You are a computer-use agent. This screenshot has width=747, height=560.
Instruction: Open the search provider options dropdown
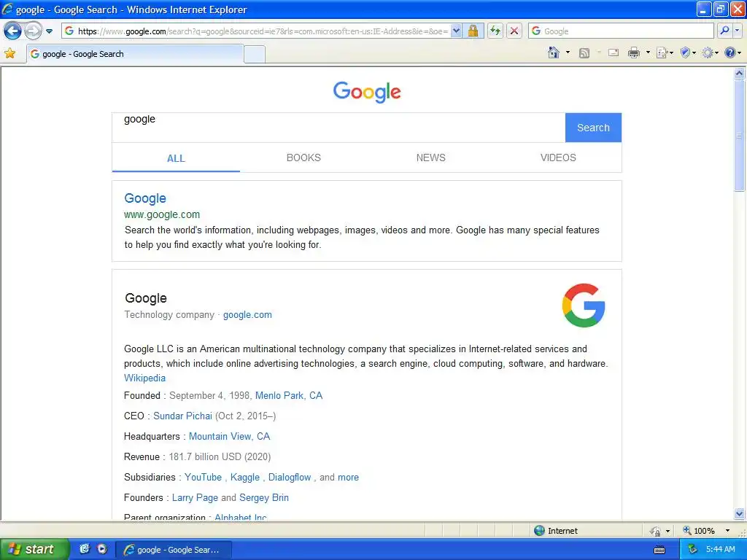coord(737,31)
